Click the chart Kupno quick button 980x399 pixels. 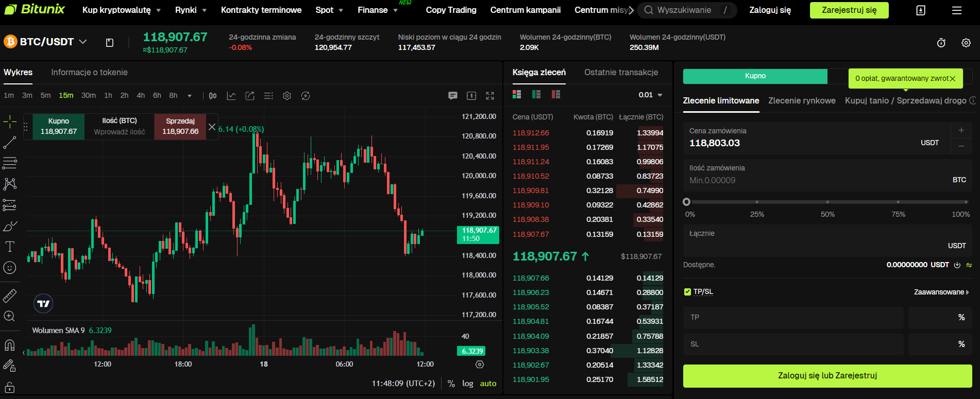click(x=59, y=127)
